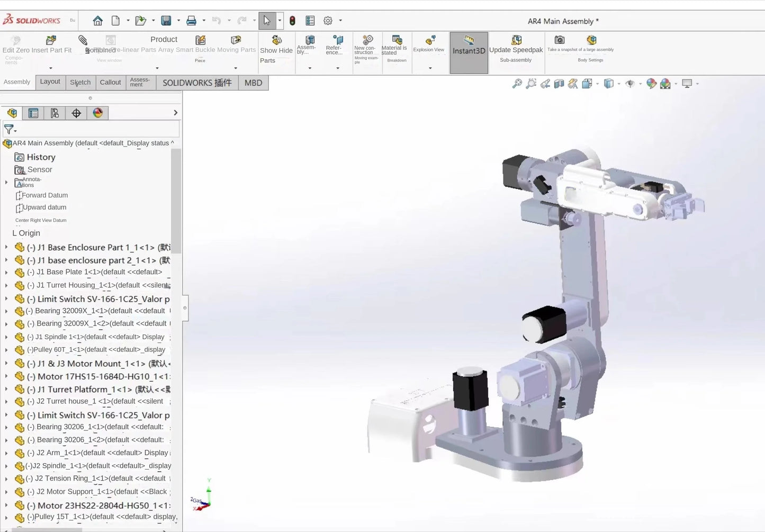Switch to the Sketch tab

(x=80, y=83)
